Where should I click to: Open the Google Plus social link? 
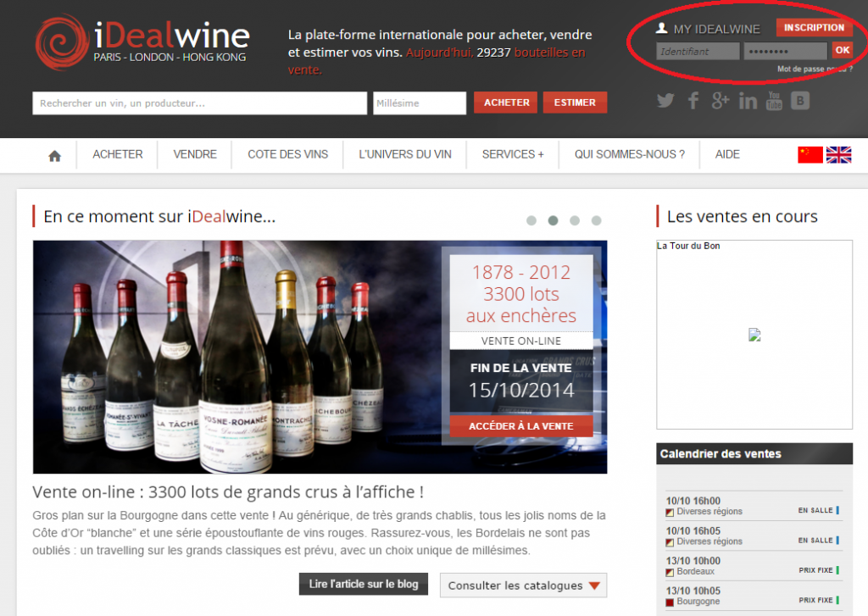coord(721,101)
